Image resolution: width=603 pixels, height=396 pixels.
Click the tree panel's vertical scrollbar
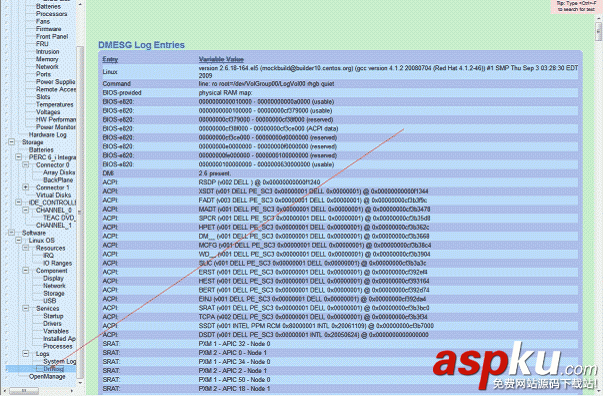click(80, 211)
